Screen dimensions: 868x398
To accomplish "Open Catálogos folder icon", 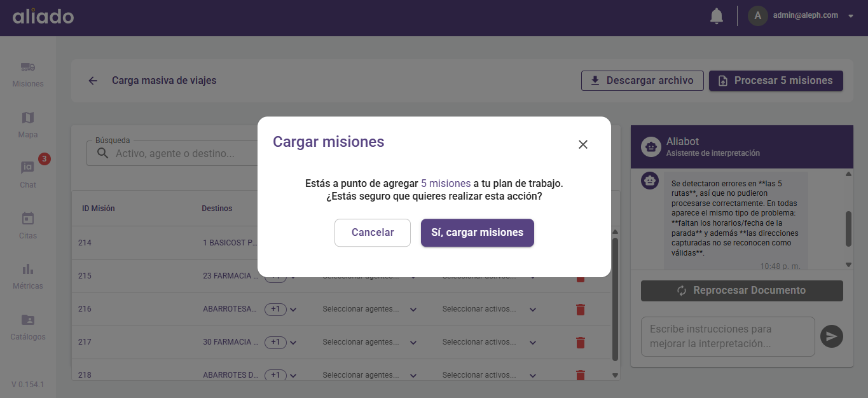I will (x=28, y=320).
